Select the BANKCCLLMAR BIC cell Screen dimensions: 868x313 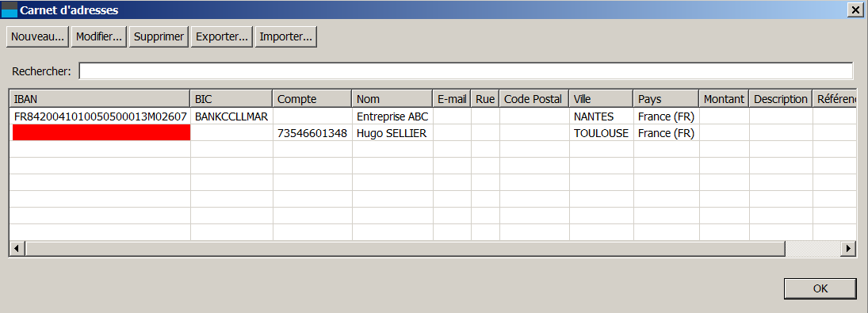(231, 116)
